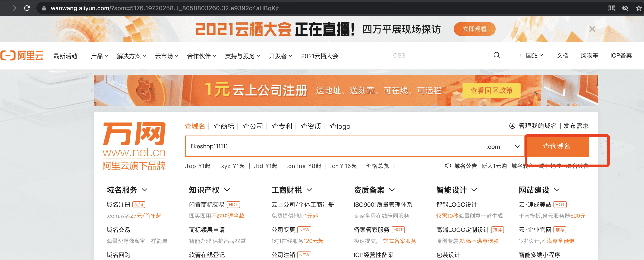Click the eye-slash icon in address bar
The image size is (644, 260).
pos(625,8)
